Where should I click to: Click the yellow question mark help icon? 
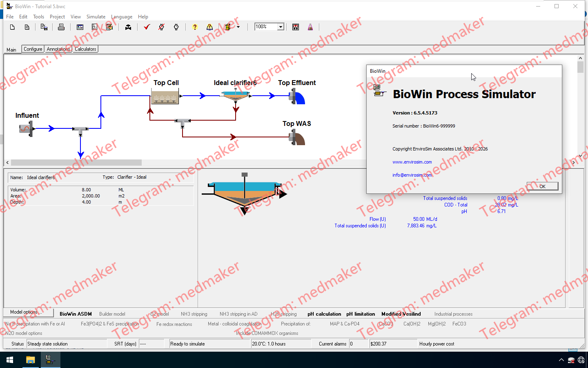click(x=195, y=27)
